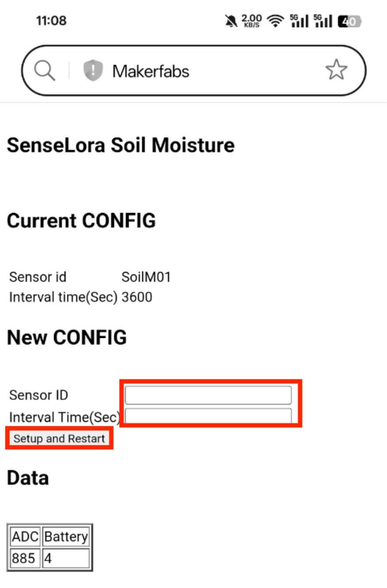Tap the second 5G signal icon

click(323, 21)
